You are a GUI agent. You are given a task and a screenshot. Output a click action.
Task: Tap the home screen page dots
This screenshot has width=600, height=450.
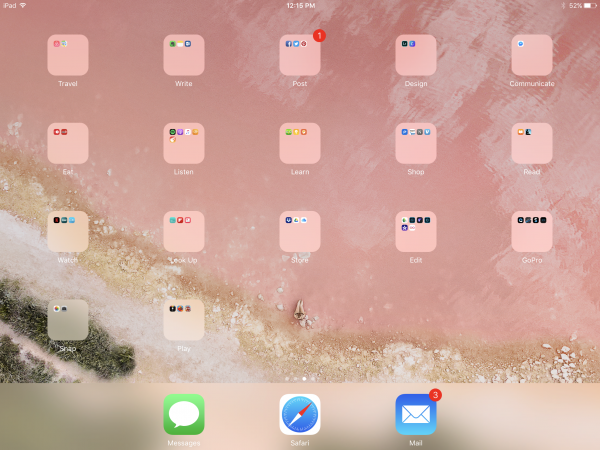(x=300, y=379)
